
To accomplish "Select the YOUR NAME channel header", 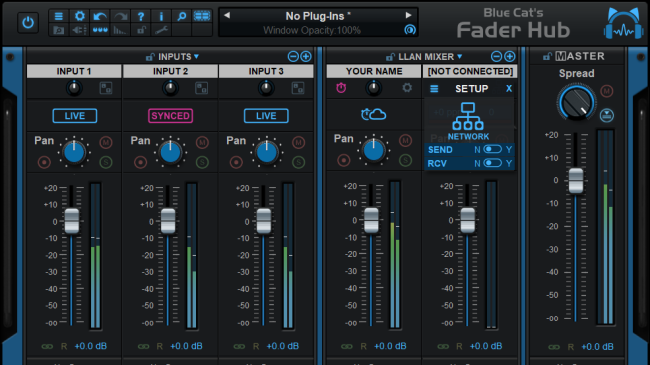I will [374, 71].
